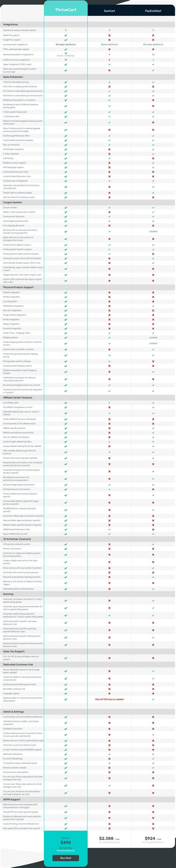Click the Affiliate Center Features section heading
The height and width of the screenshot is (868, 176).
coord(18,398)
